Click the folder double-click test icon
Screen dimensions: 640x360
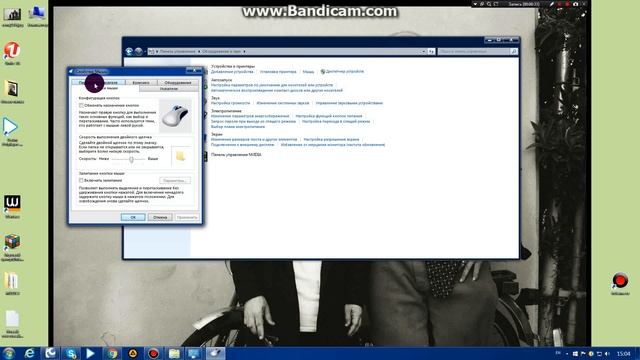180,156
